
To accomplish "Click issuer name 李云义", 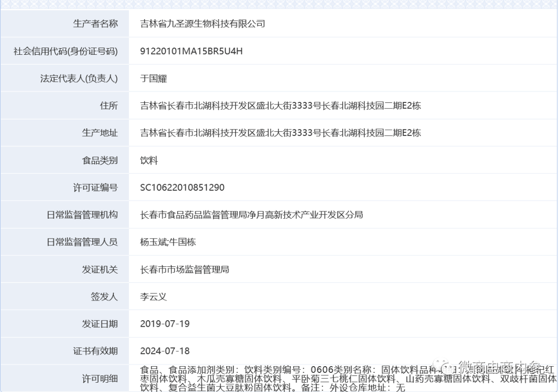I will pyautogui.click(x=153, y=296).
